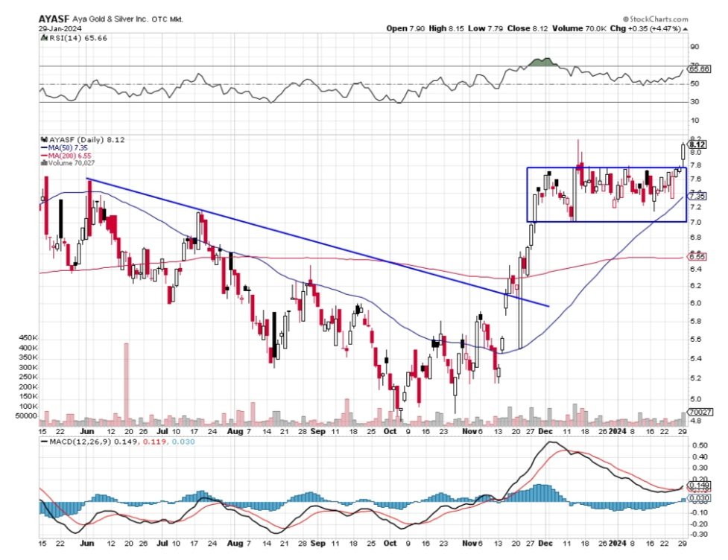Click the RSI(14) 65.66 legend label
This screenshot has width=728, height=560.
(x=77, y=38)
